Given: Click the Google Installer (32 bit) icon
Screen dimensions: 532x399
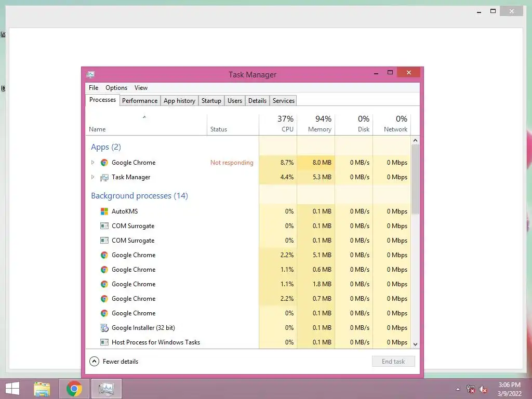Looking at the screenshot, I should [104, 328].
